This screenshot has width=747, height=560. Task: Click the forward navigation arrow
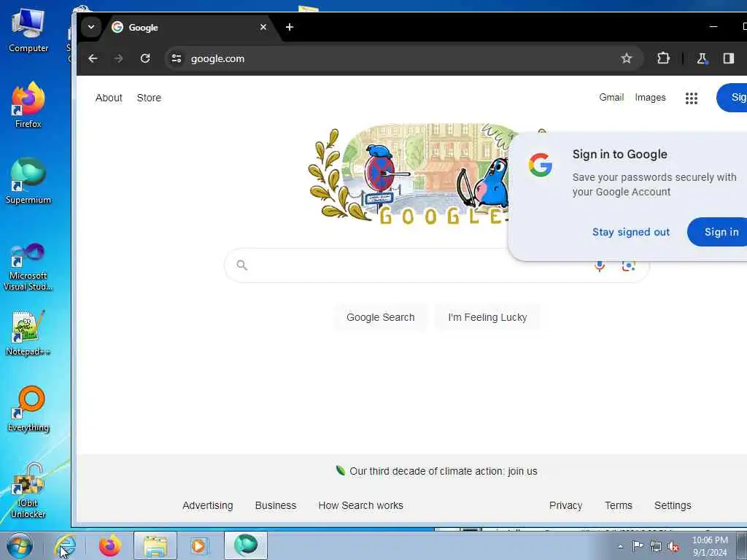(119, 58)
